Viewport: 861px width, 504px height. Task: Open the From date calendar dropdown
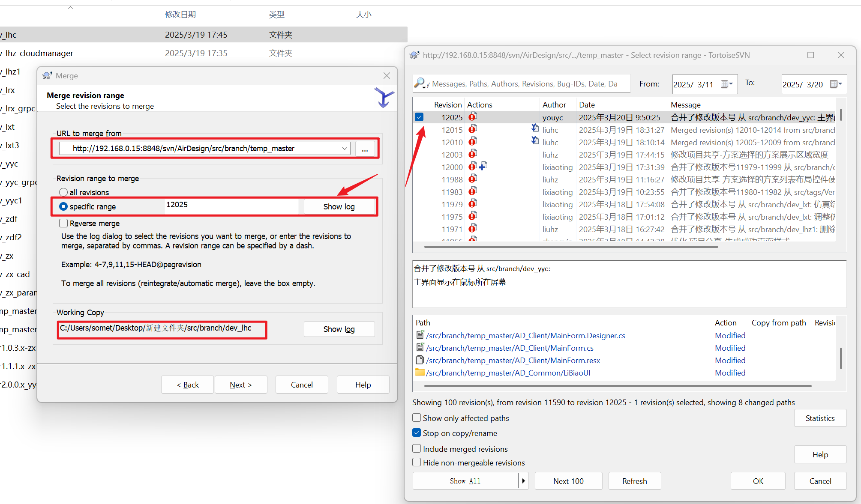coord(727,84)
